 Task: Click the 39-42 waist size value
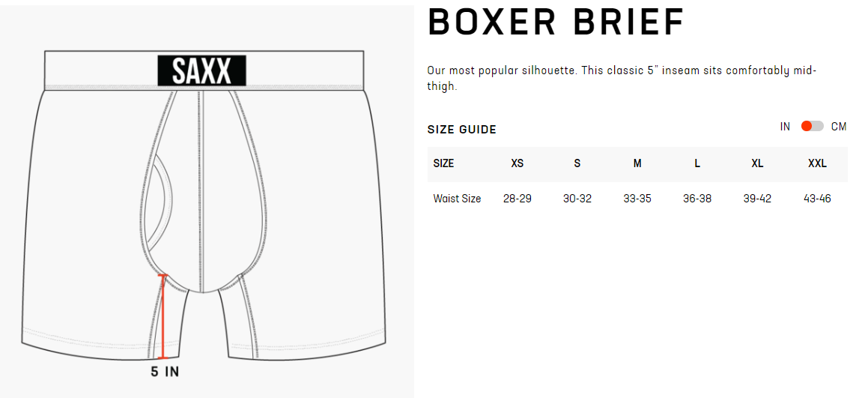point(757,199)
